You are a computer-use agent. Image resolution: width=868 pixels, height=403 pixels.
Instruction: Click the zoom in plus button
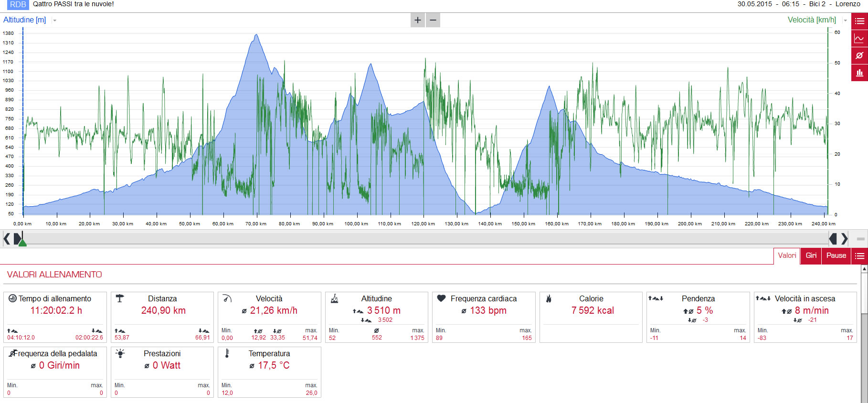(x=418, y=20)
